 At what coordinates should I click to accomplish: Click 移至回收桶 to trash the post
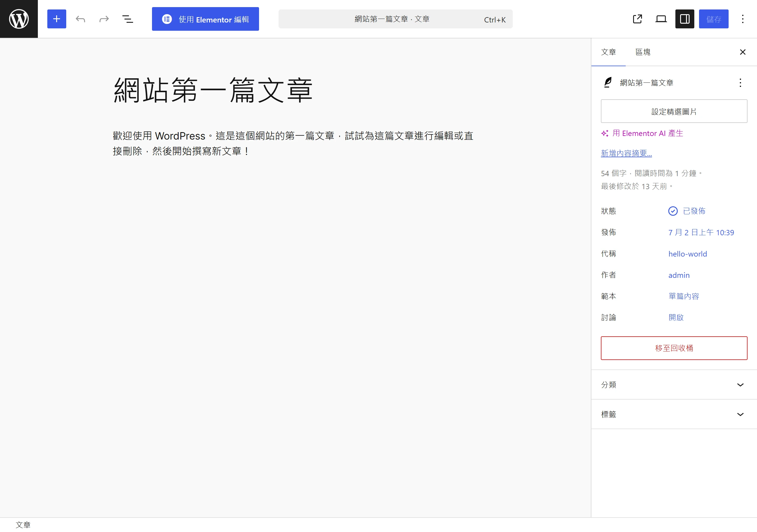[x=674, y=348]
